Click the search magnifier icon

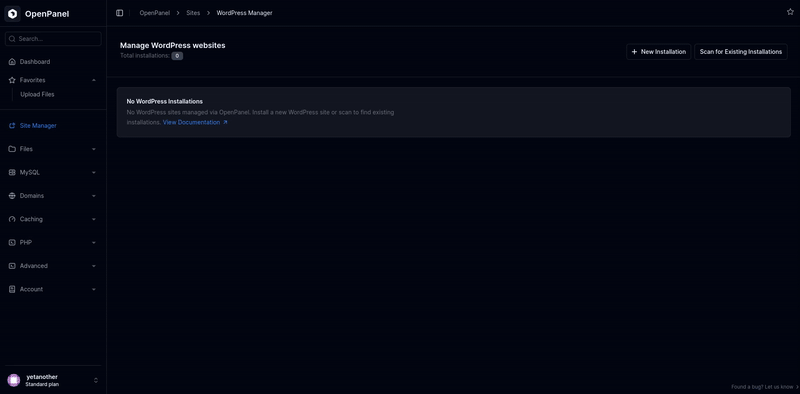click(x=13, y=39)
